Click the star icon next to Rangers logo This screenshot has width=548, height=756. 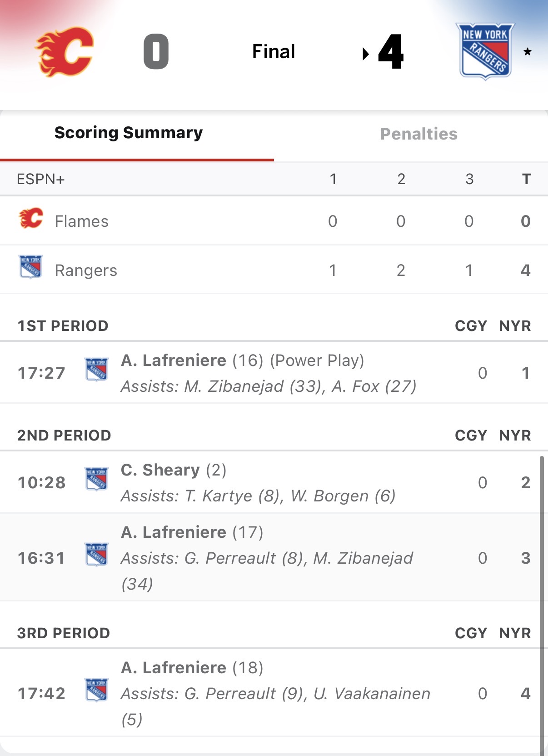click(x=527, y=52)
